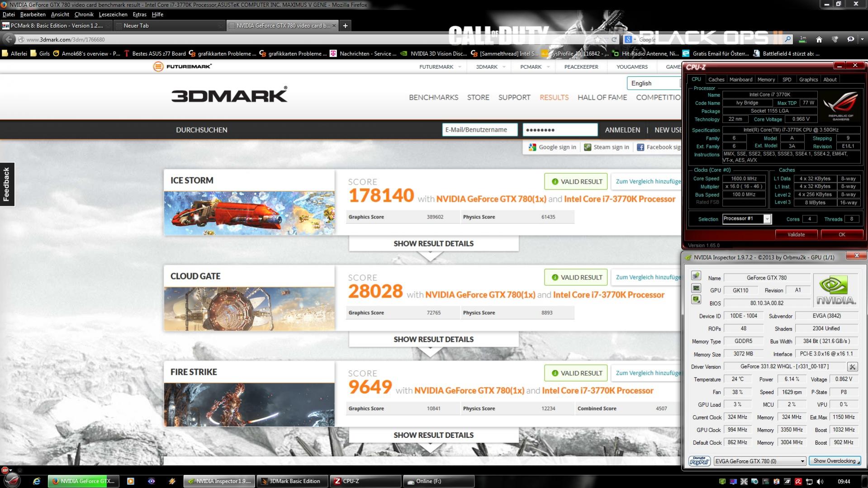Screen dimensions: 868x488
Task: Click Steam sign in
Action: [x=607, y=147]
